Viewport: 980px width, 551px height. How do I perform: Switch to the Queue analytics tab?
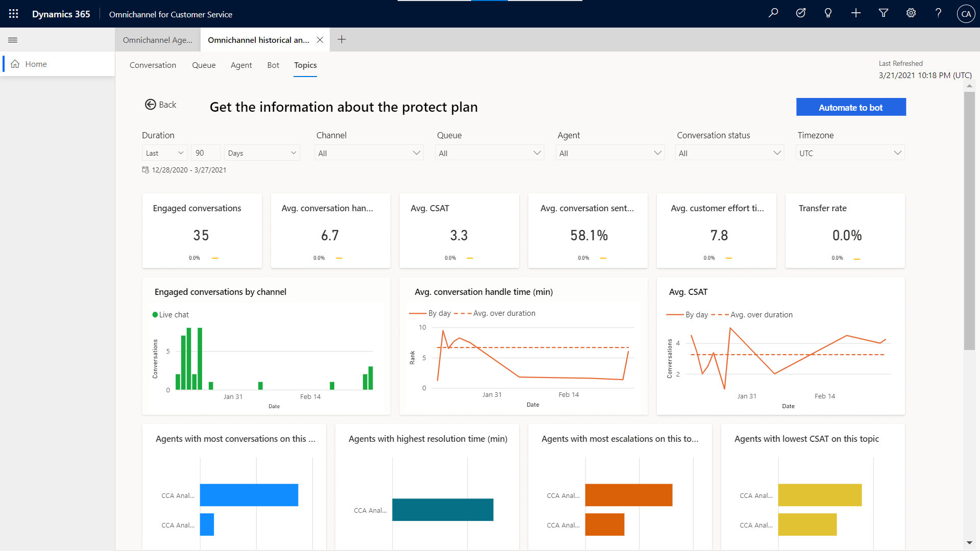[203, 65]
